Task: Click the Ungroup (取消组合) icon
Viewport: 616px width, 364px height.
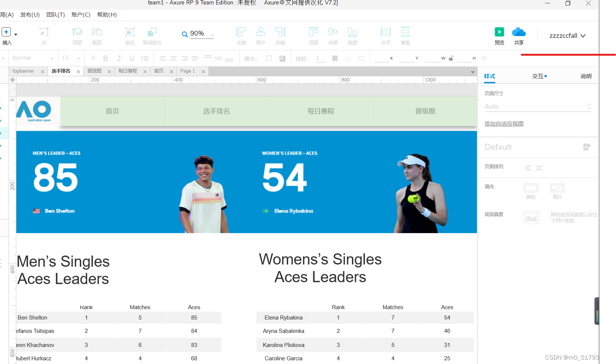Action: point(152,32)
